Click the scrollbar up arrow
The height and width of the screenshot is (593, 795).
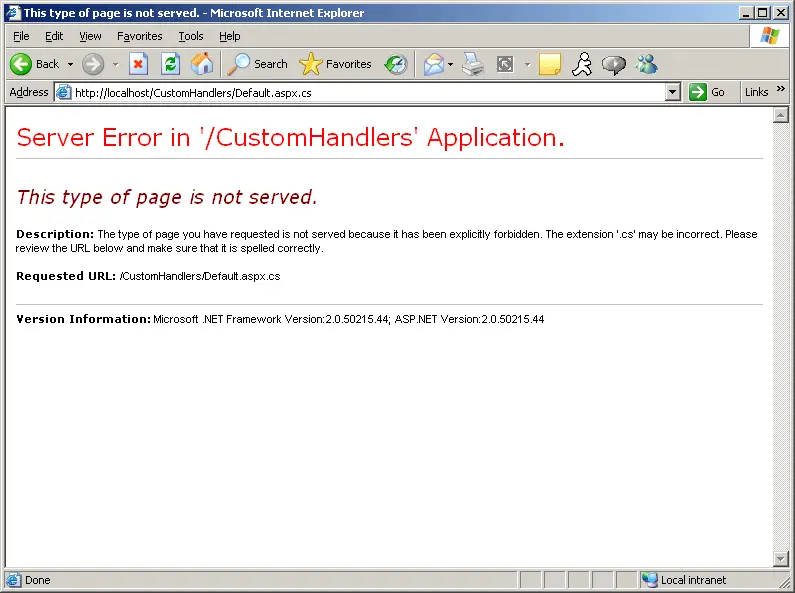tap(780, 116)
